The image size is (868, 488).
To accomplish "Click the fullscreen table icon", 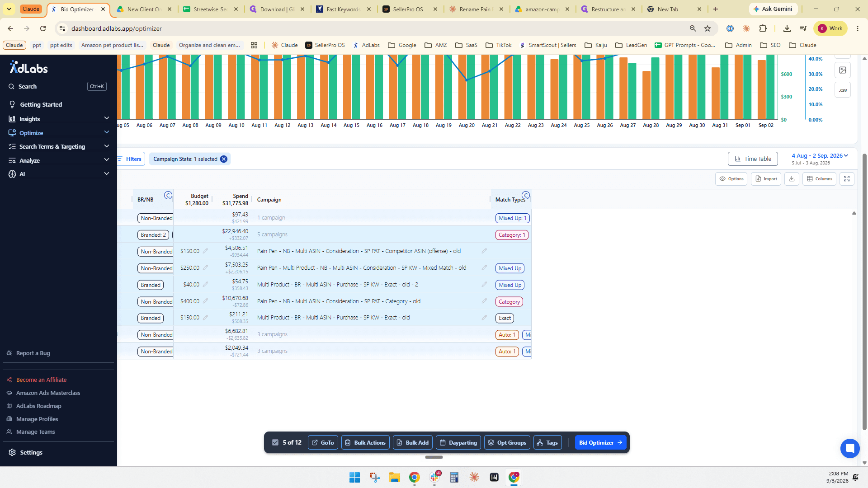I will [x=847, y=179].
